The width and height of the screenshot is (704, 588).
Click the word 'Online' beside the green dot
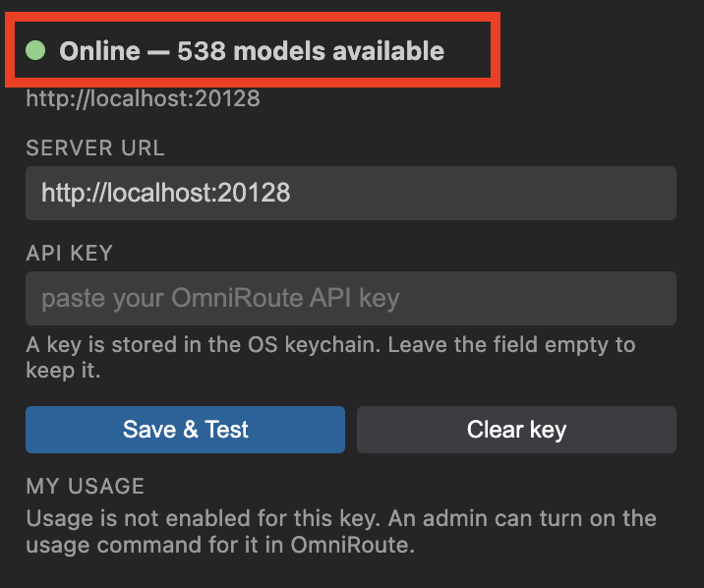click(x=99, y=51)
